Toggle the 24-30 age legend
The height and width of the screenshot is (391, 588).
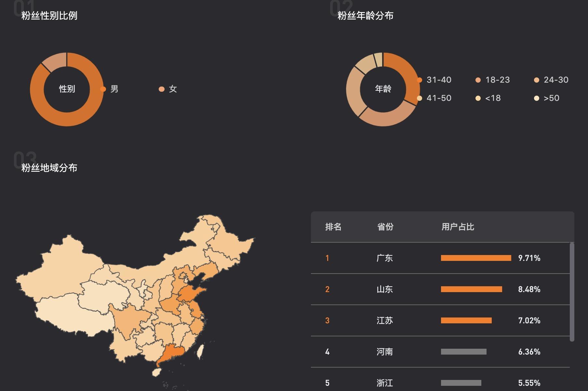coord(552,80)
